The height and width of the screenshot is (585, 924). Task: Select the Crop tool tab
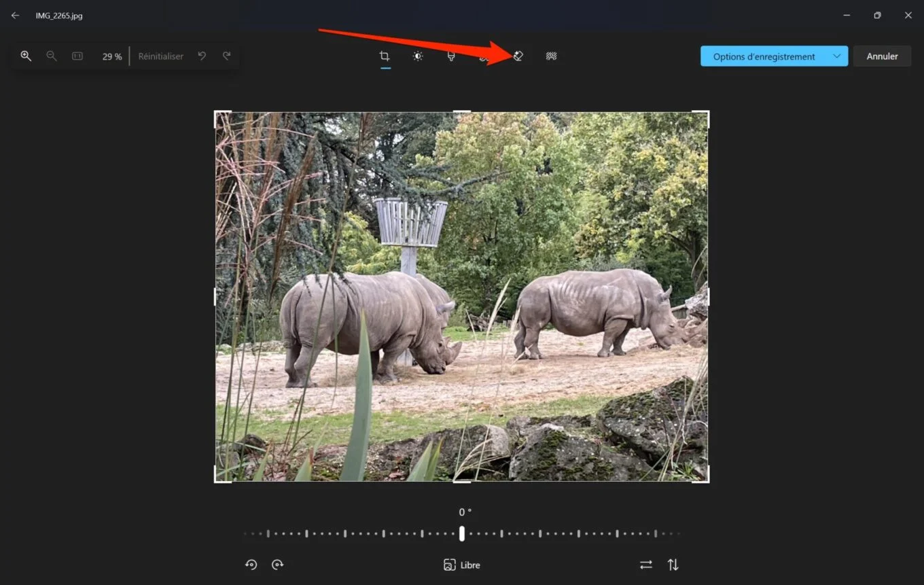click(385, 56)
